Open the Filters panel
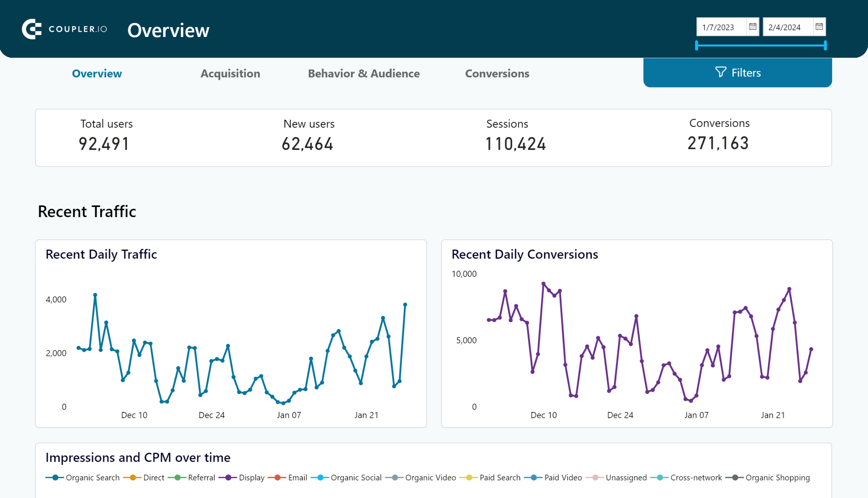868x498 pixels. pyautogui.click(x=738, y=72)
